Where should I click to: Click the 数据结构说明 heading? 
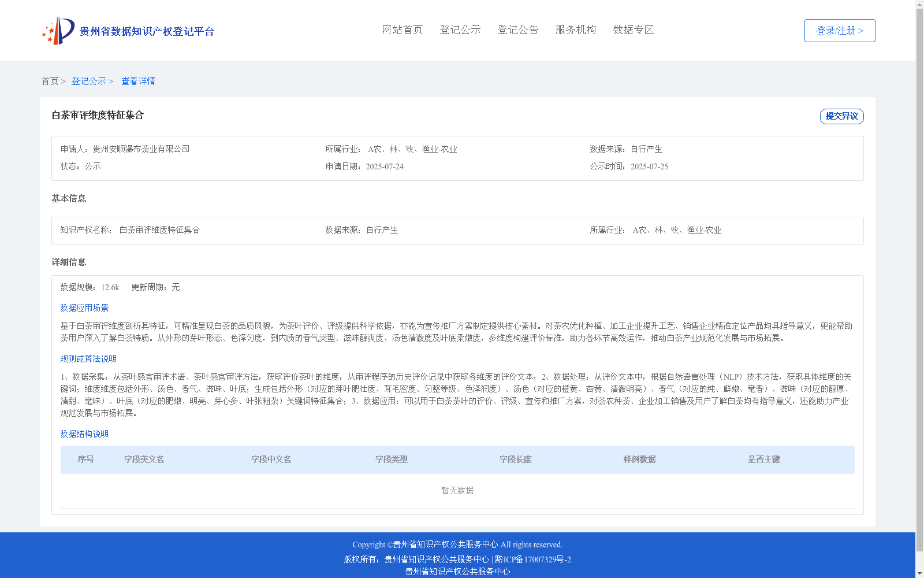(84, 434)
